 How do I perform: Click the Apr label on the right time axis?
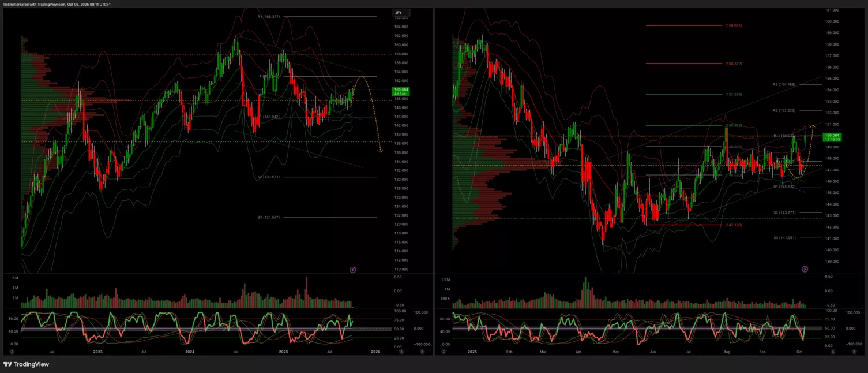coord(578,351)
